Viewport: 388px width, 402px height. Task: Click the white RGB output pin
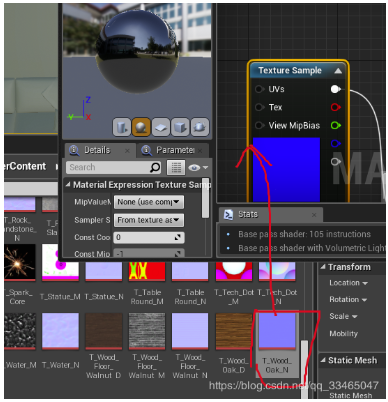[x=335, y=89]
